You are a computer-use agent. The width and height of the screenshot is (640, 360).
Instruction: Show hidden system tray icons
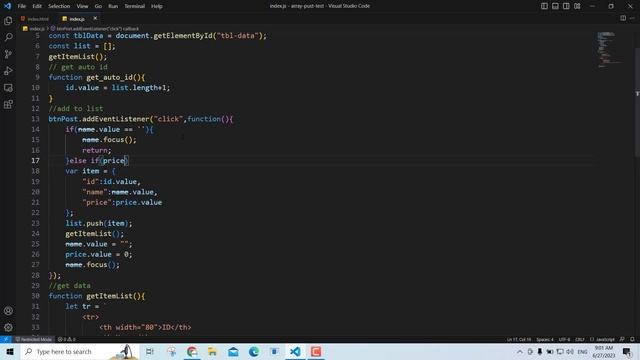520,351
